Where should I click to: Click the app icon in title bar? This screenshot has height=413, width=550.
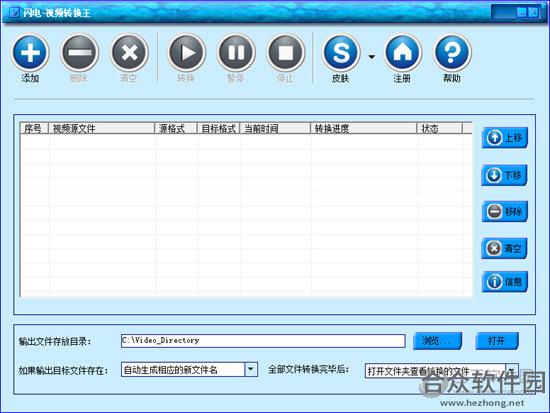click(x=14, y=13)
